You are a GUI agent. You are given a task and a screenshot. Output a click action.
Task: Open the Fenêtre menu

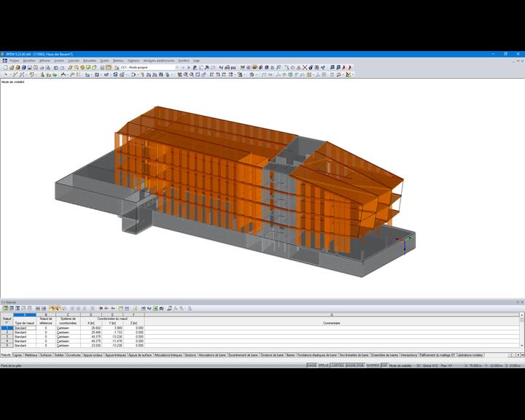point(184,61)
